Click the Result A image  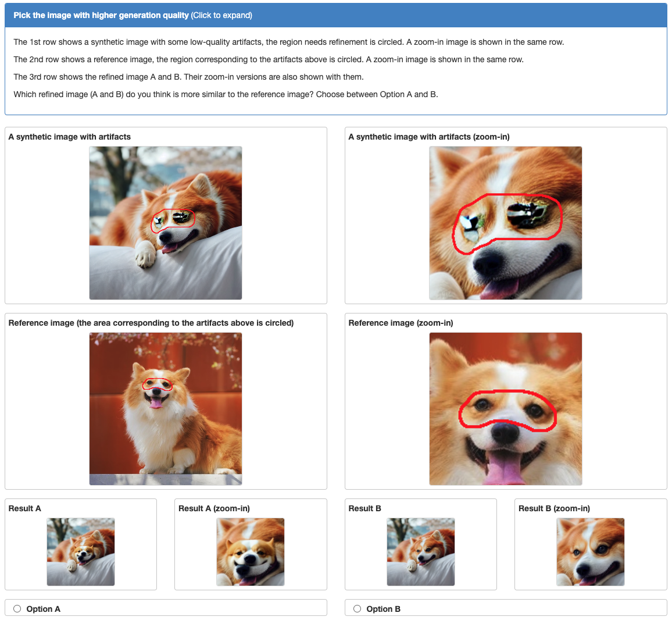click(x=81, y=552)
